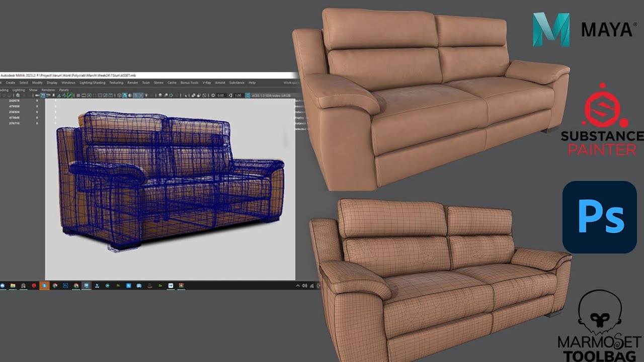Open the viewport panel Show menu
This screenshot has width=644, height=362.
33,90
